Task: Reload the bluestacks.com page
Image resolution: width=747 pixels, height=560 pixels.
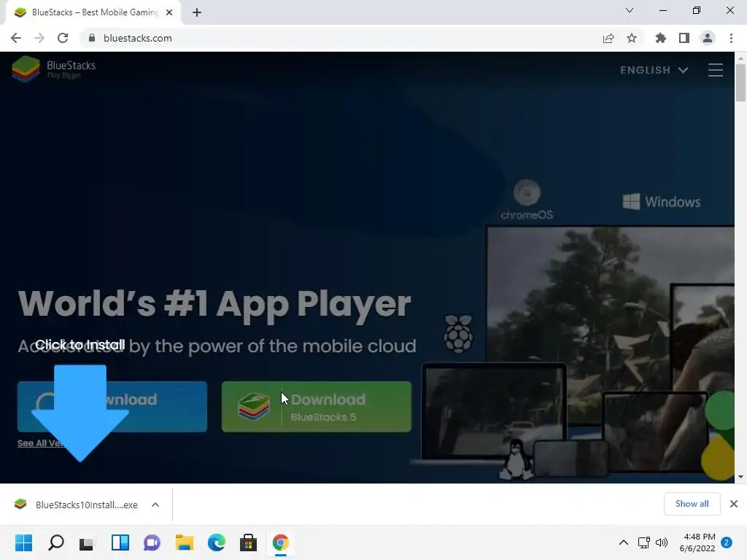Action: point(63,38)
